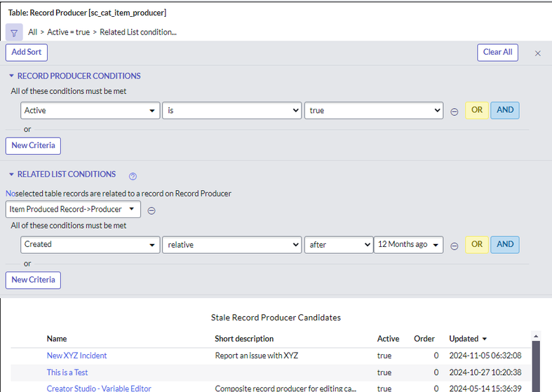Remove the Active is true condition
This screenshot has width=552, height=392.
pyautogui.click(x=454, y=112)
